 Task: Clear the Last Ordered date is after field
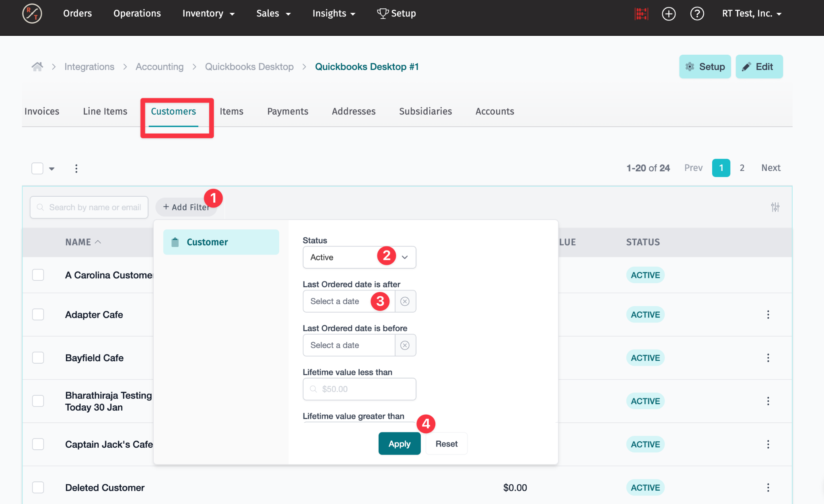(x=405, y=301)
